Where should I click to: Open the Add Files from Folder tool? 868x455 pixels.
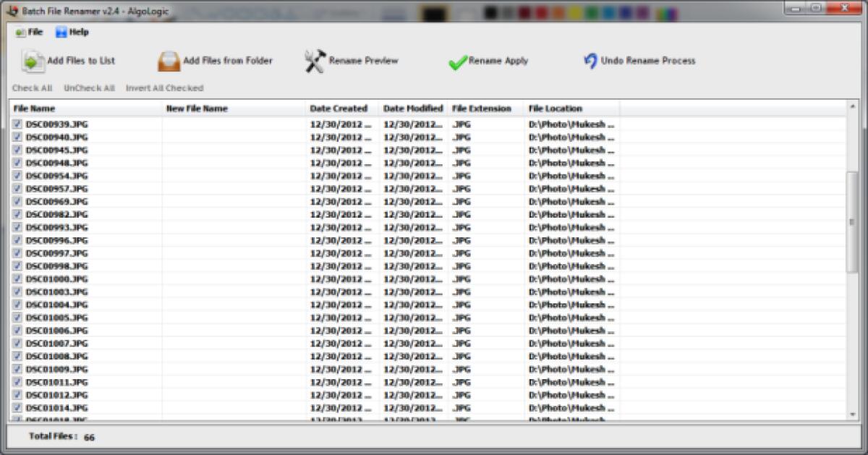[169, 61]
